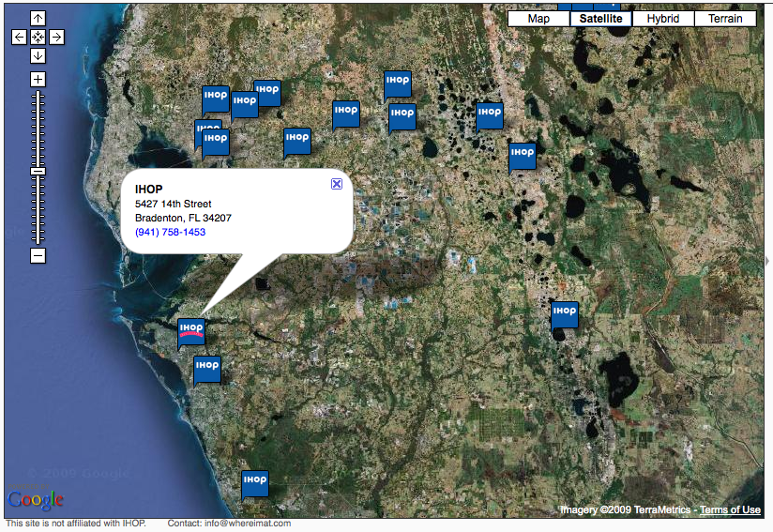Select the Satellite view tab
This screenshot has height=532, width=773.
point(600,19)
